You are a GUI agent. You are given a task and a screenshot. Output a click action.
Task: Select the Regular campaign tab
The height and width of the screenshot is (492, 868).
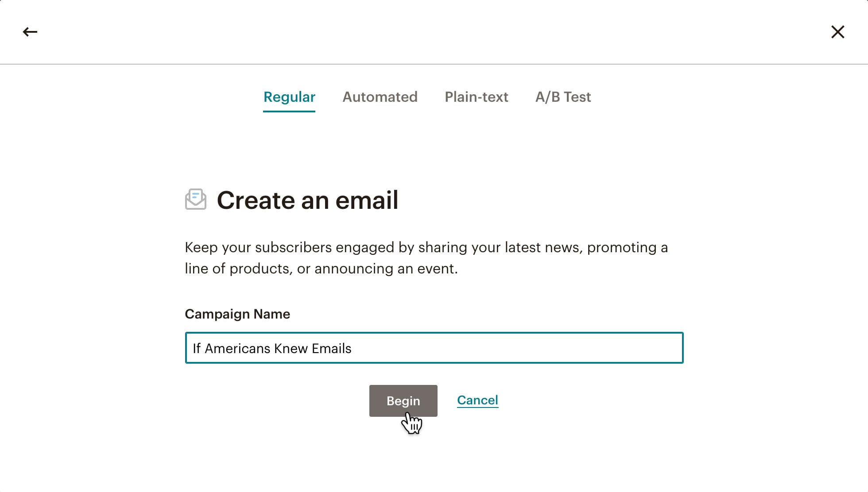click(289, 97)
